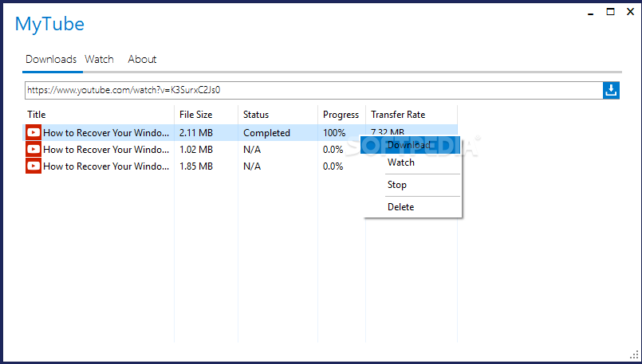Open the Watch tab
Image resolution: width=642 pixels, height=364 pixels.
pyautogui.click(x=99, y=59)
